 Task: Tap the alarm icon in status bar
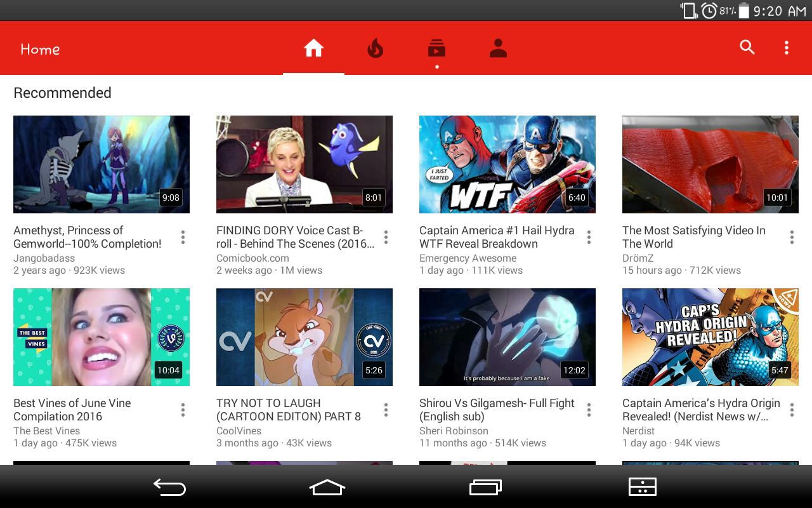coord(709,11)
